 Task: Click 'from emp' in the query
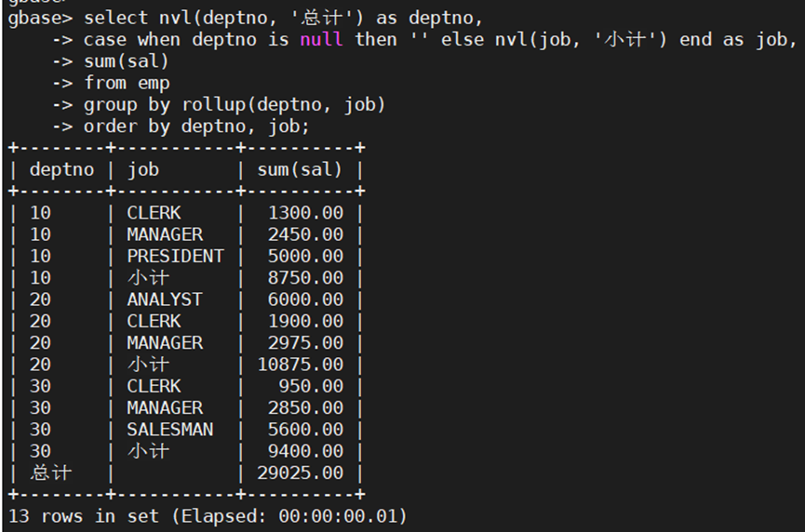coord(127,83)
